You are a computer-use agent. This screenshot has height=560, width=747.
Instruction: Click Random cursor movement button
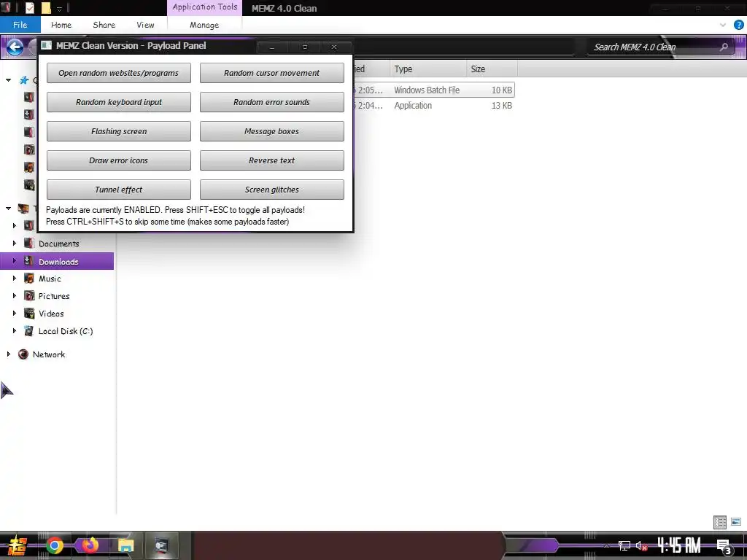coord(271,73)
